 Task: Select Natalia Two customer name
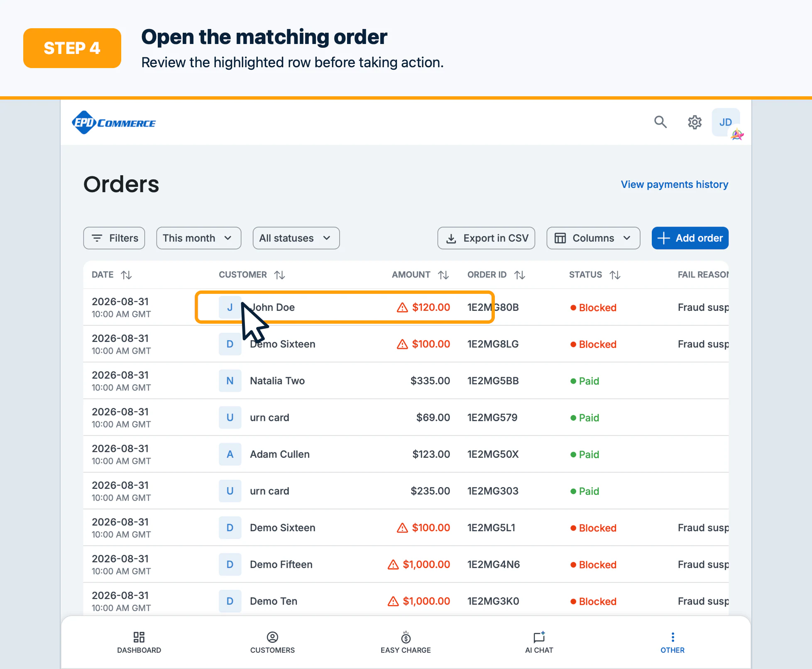277,381
